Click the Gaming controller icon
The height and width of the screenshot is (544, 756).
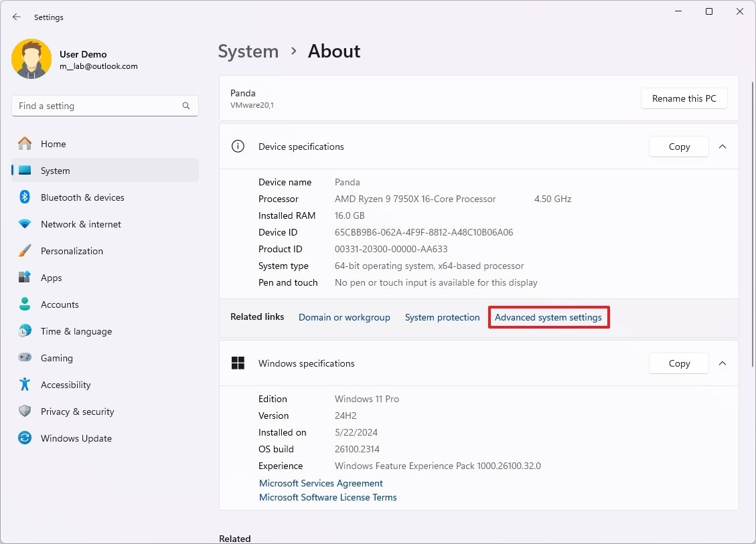click(25, 358)
